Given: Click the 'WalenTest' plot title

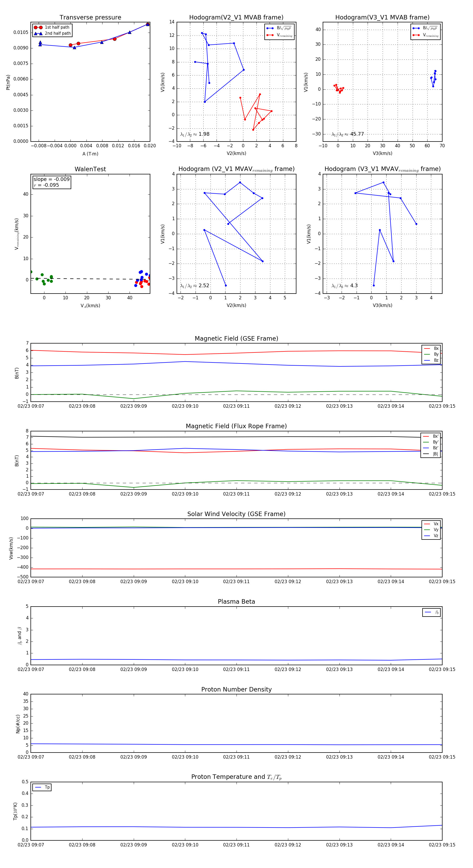Looking at the screenshot, I should 90,169.
